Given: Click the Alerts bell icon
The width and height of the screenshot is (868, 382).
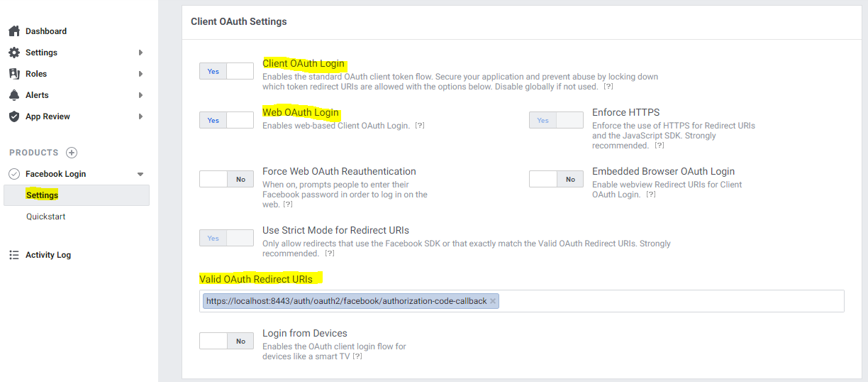Looking at the screenshot, I should (14, 95).
